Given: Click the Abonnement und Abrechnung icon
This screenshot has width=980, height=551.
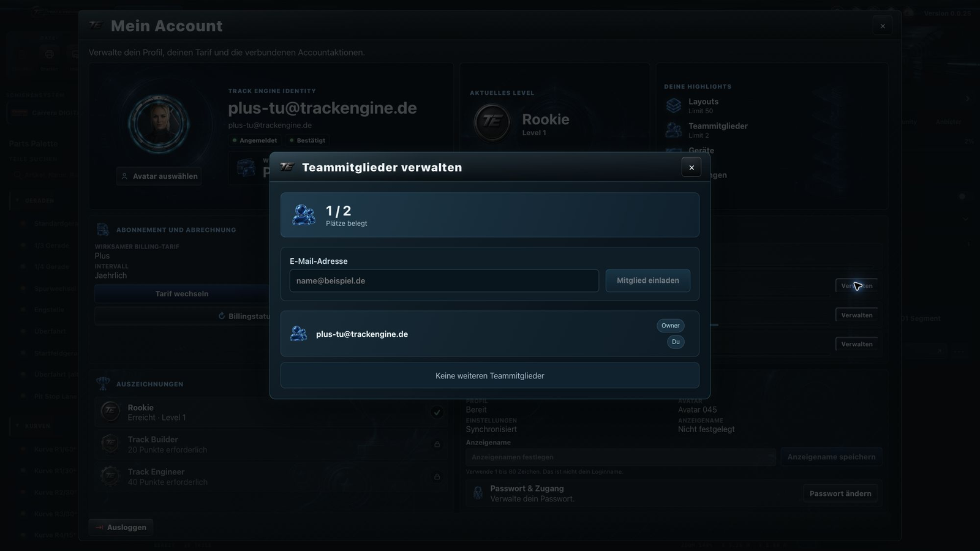Looking at the screenshot, I should (102, 230).
